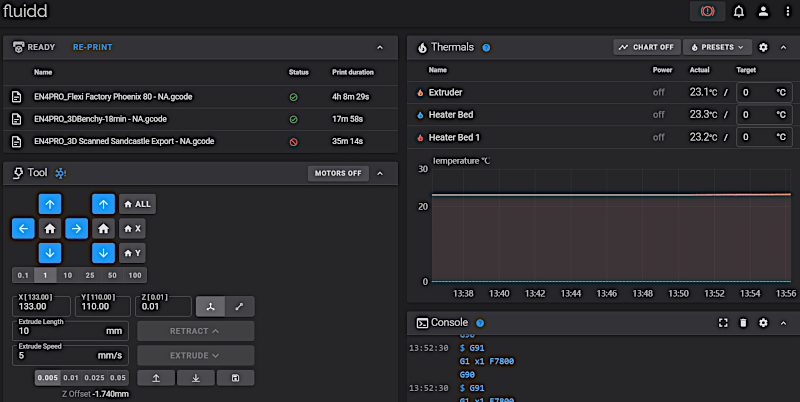Collapse the job history panel
The height and width of the screenshot is (402, 800).
pos(380,47)
